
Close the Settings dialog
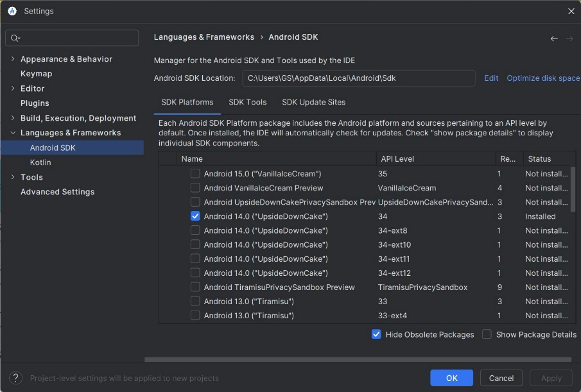click(571, 11)
